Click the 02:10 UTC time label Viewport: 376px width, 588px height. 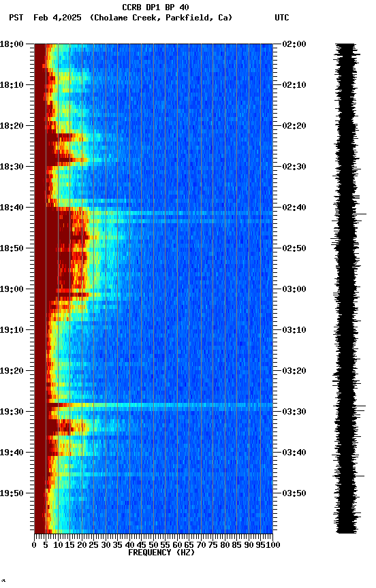click(294, 85)
